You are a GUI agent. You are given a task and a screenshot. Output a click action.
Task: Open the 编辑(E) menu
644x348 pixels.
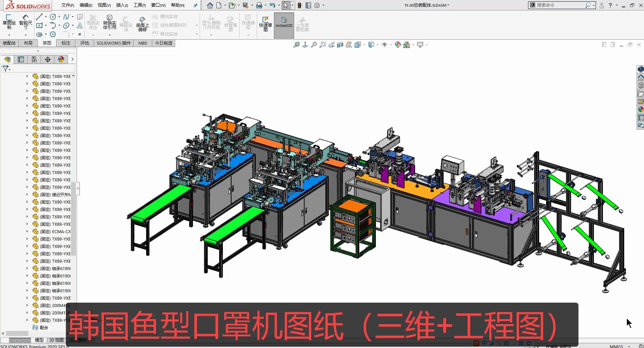[x=86, y=5]
